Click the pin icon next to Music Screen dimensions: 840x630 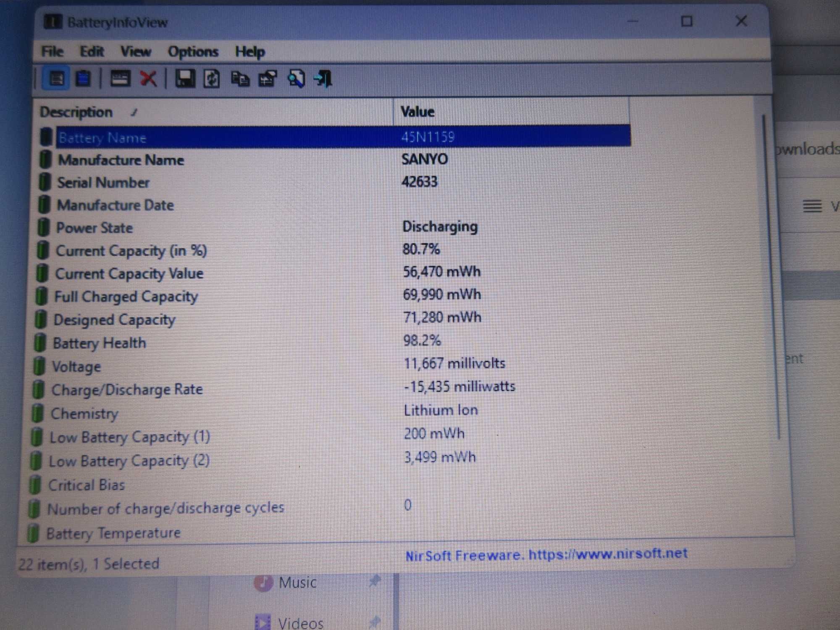point(374,581)
